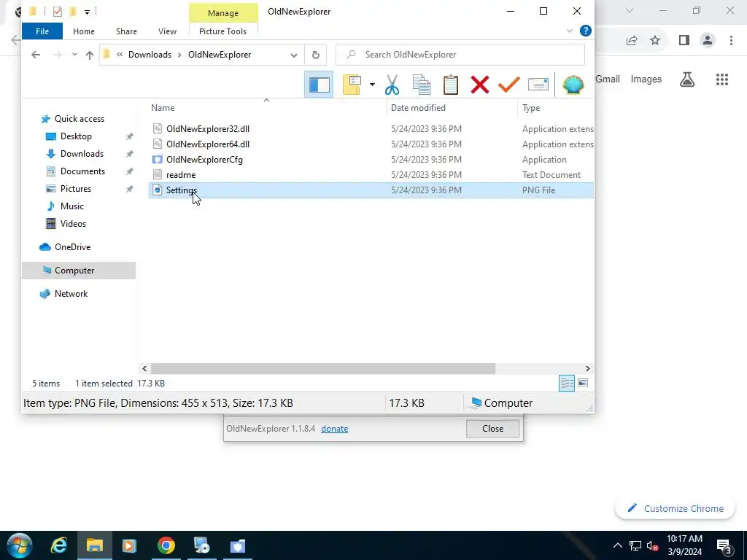Screen dimensions: 747x560
Task: Switch to the View ribbon tab
Action: tap(167, 31)
